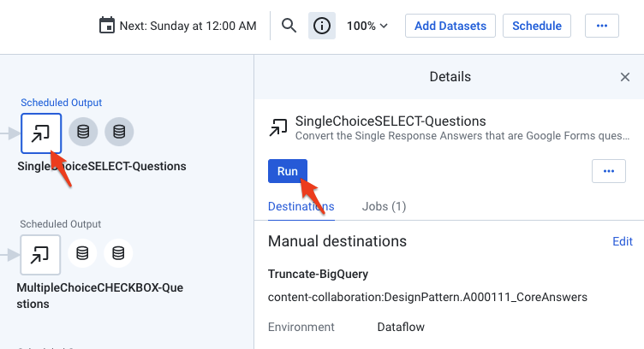Click the calendar schedule icon

[x=107, y=26]
